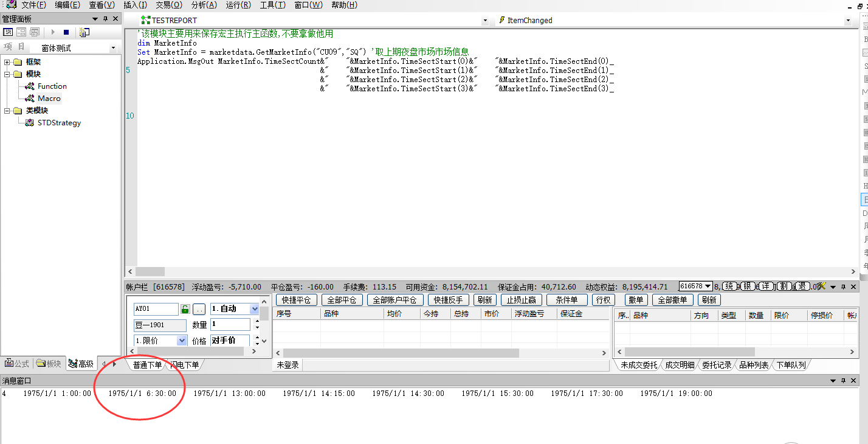
Task: Click the green lock icon next to AY01
Action: click(185, 309)
